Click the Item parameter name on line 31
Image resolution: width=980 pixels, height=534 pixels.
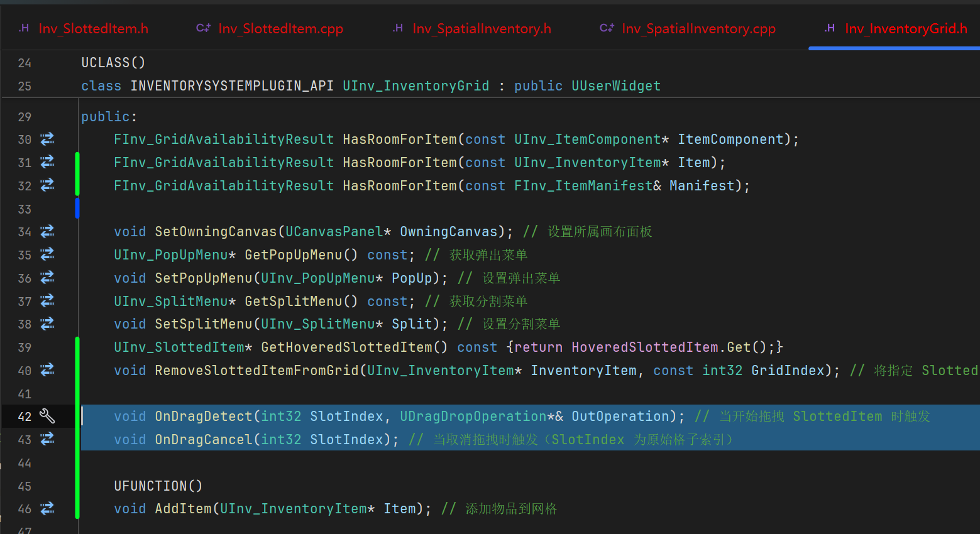point(694,162)
